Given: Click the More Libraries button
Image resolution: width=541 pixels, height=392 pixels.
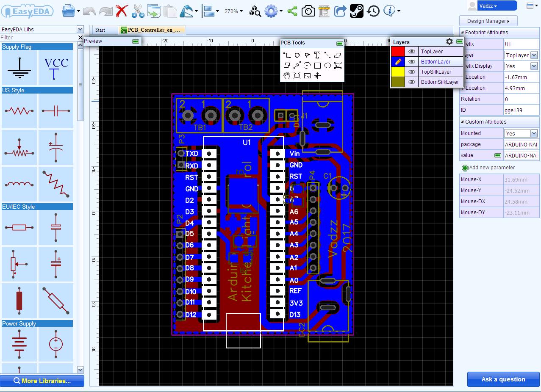Looking at the screenshot, I should (x=42, y=381).
